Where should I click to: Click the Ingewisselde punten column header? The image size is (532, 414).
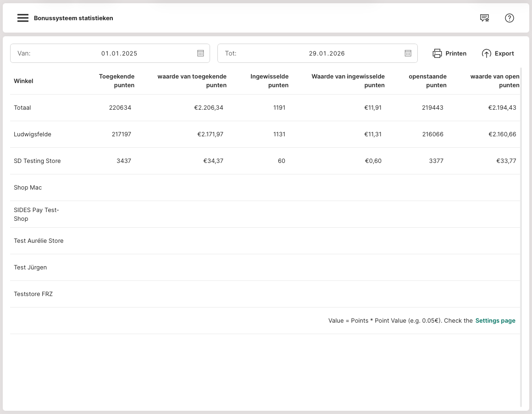pyautogui.click(x=270, y=81)
